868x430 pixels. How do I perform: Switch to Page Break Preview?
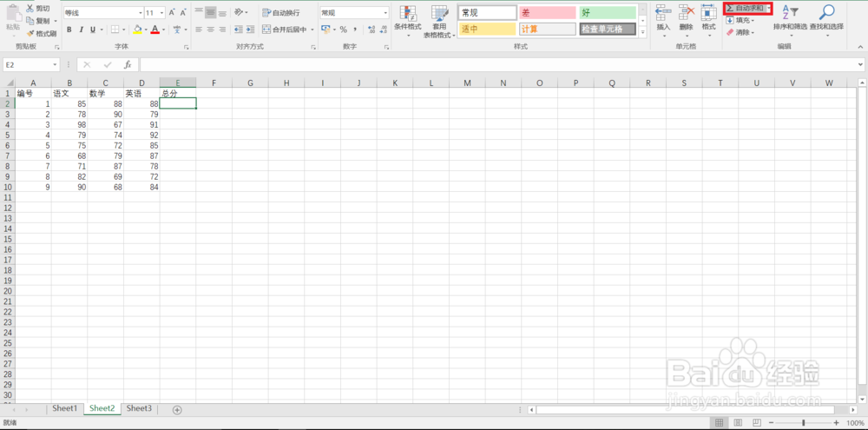click(756, 423)
